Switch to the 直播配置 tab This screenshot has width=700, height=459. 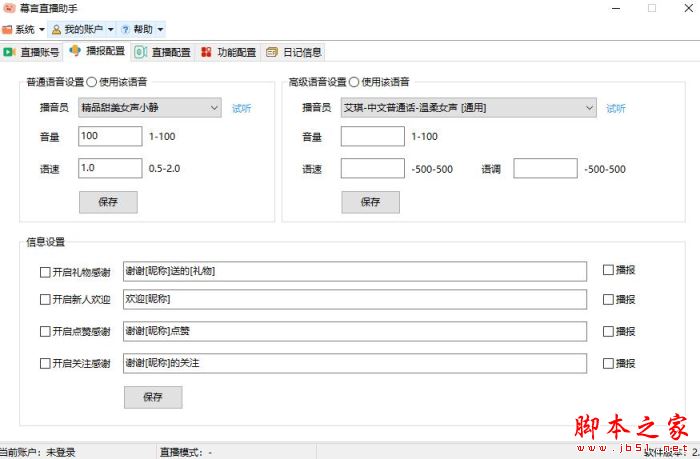tap(163, 52)
